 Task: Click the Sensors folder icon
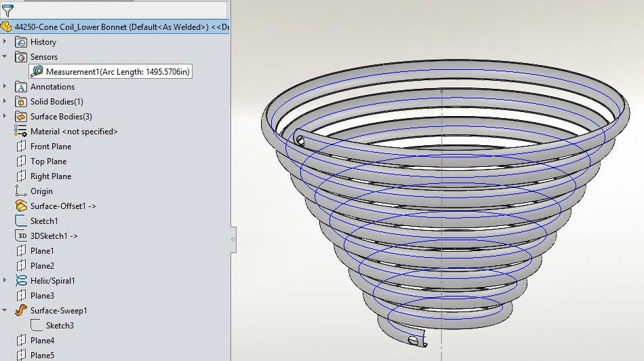20,57
